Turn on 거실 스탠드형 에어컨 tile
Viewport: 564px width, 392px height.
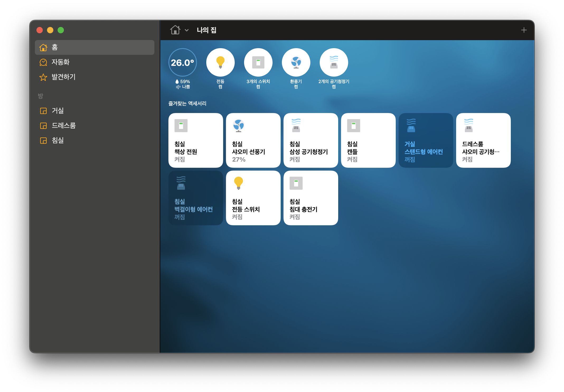tap(426, 140)
